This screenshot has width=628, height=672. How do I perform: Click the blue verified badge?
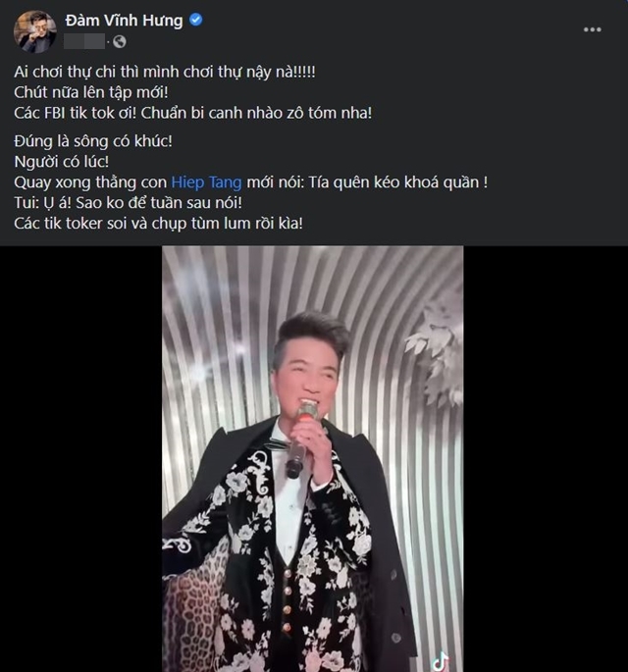(x=195, y=21)
